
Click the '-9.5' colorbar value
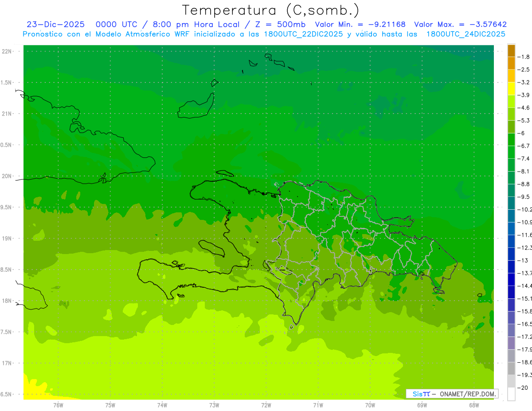click(x=524, y=196)
